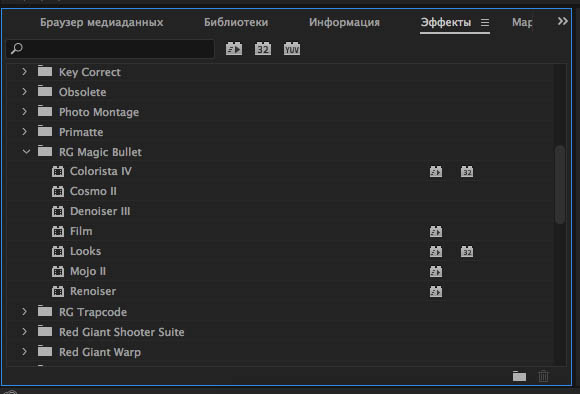Click 32-bit badge on Looks row
580x394 pixels.
[x=467, y=252]
